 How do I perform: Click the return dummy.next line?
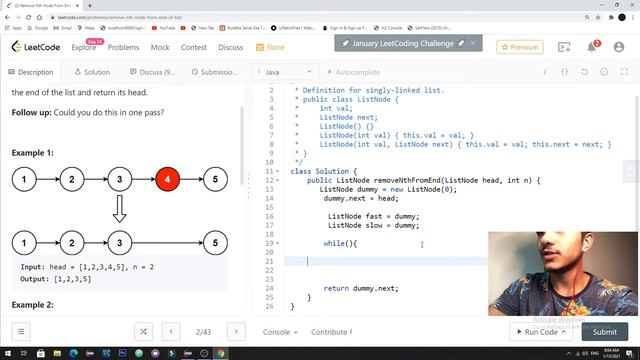click(x=361, y=289)
